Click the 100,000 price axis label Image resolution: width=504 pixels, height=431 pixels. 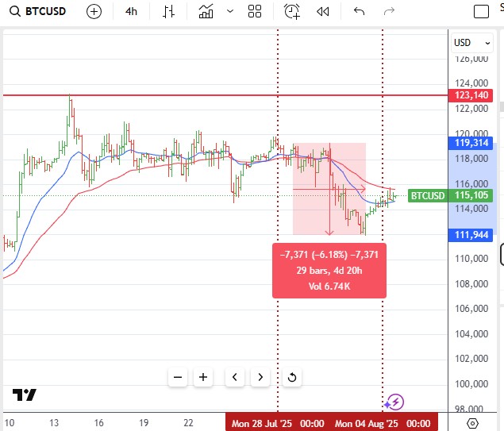(471, 383)
